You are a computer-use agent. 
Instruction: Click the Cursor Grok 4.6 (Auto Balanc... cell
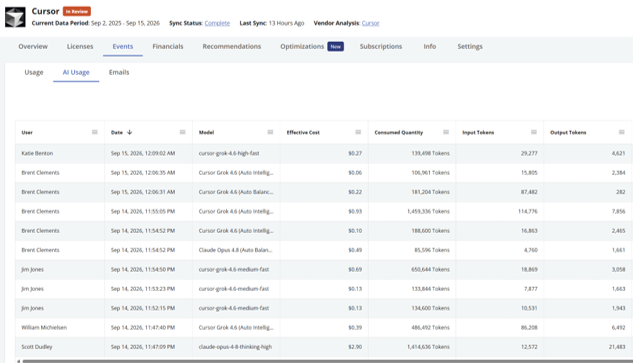[x=236, y=192]
